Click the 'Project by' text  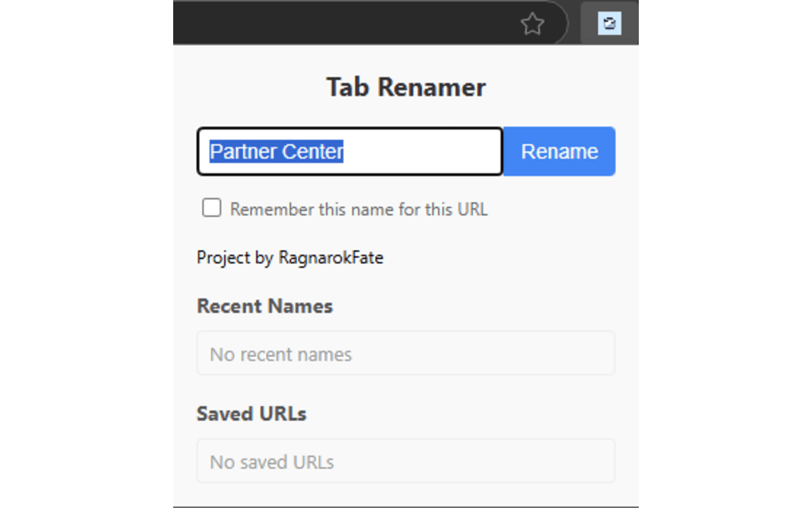[235, 258]
